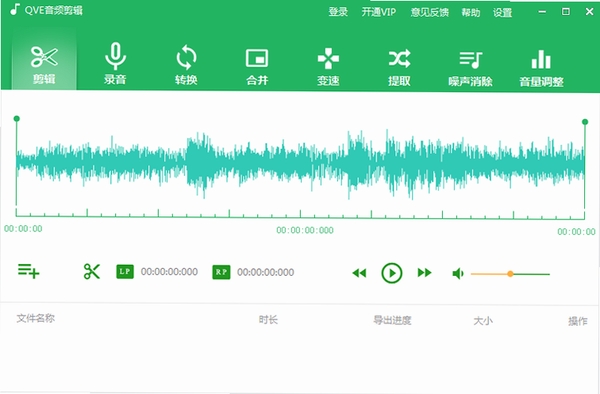Click the right selection marker handle
This screenshot has height=394, width=600.
pos(585,122)
